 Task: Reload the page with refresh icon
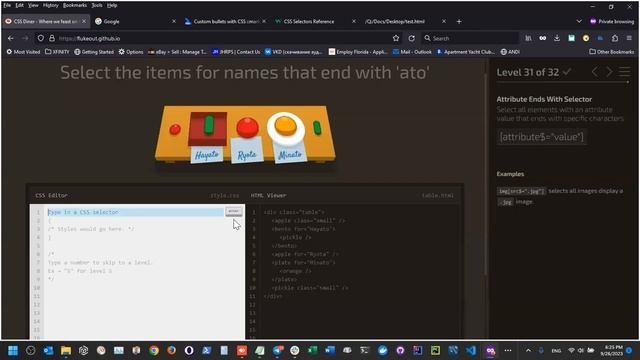tap(411, 38)
